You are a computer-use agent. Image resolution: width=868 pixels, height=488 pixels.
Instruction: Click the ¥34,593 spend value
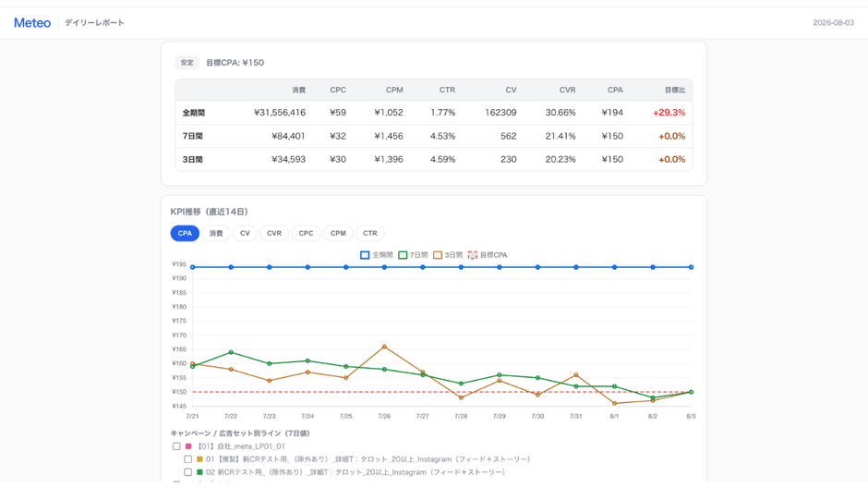pyautogui.click(x=288, y=159)
